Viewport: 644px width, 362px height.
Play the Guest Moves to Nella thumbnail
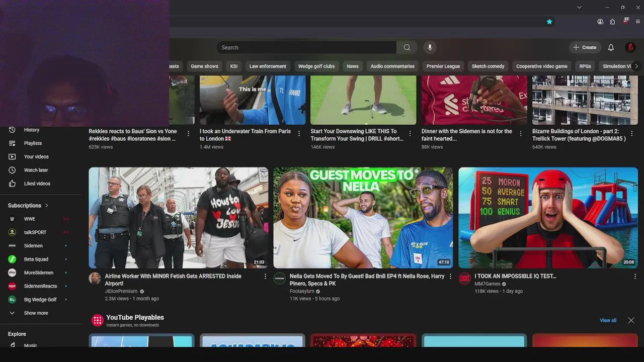tap(363, 218)
